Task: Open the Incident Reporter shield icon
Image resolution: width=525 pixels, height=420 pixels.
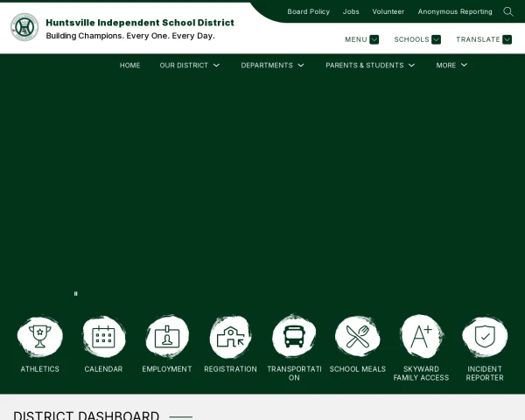Action: 485,337
